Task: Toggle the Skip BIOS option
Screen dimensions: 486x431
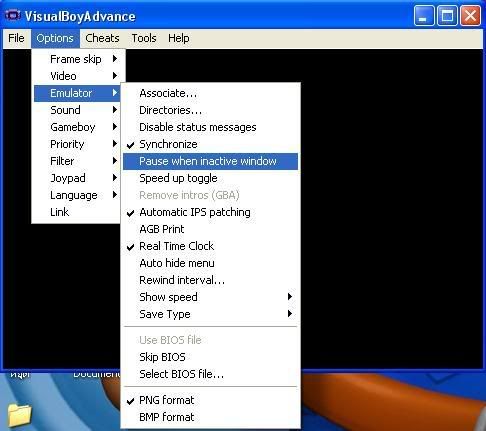Action: [210, 357]
